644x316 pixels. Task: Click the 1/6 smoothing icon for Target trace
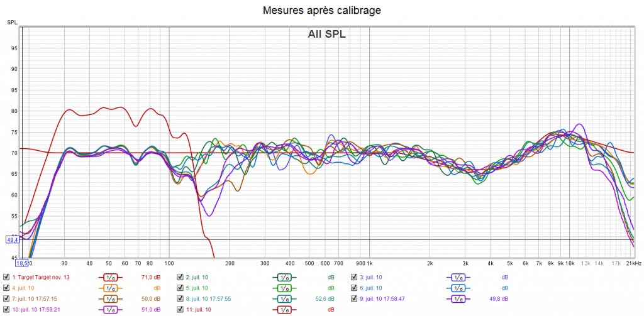pyautogui.click(x=110, y=277)
